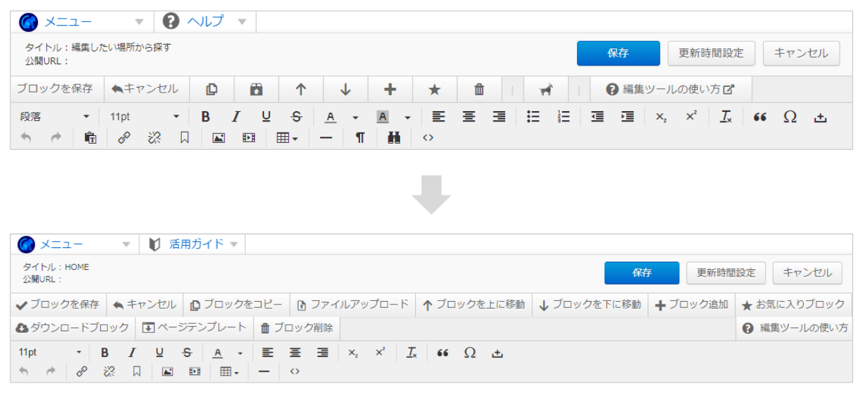
Task: Click 更新時間設定 in the upper panel
Action: pyautogui.click(x=711, y=53)
